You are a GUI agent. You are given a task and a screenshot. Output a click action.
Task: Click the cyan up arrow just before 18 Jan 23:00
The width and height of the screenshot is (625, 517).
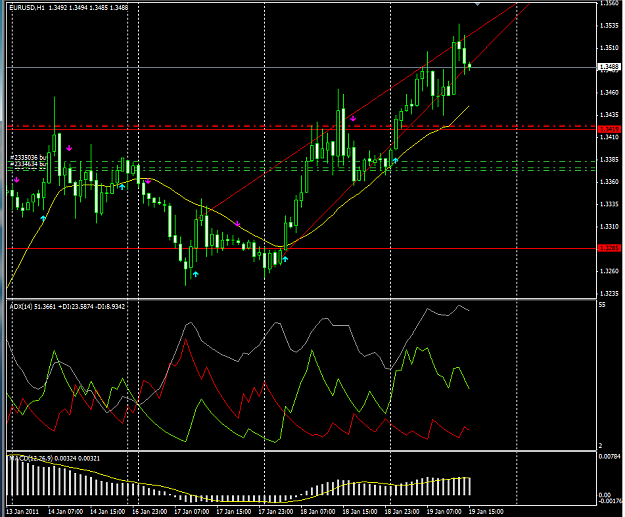[x=395, y=160]
